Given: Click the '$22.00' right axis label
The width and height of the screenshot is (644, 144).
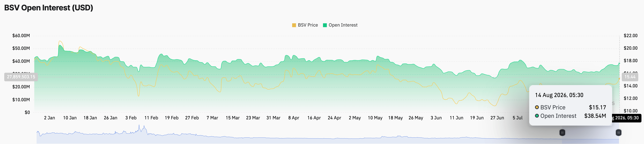Looking at the screenshot, I should tap(631, 35).
